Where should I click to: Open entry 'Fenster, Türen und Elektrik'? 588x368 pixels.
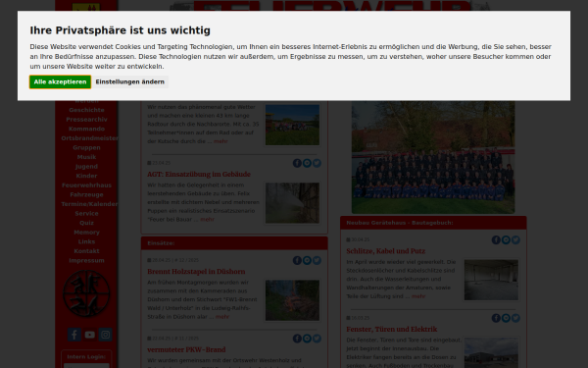tap(391, 330)
